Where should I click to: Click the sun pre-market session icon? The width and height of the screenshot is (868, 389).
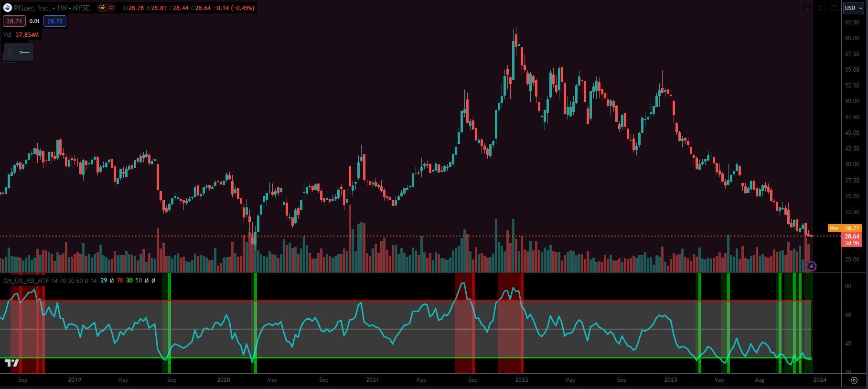tap(102, 8)
